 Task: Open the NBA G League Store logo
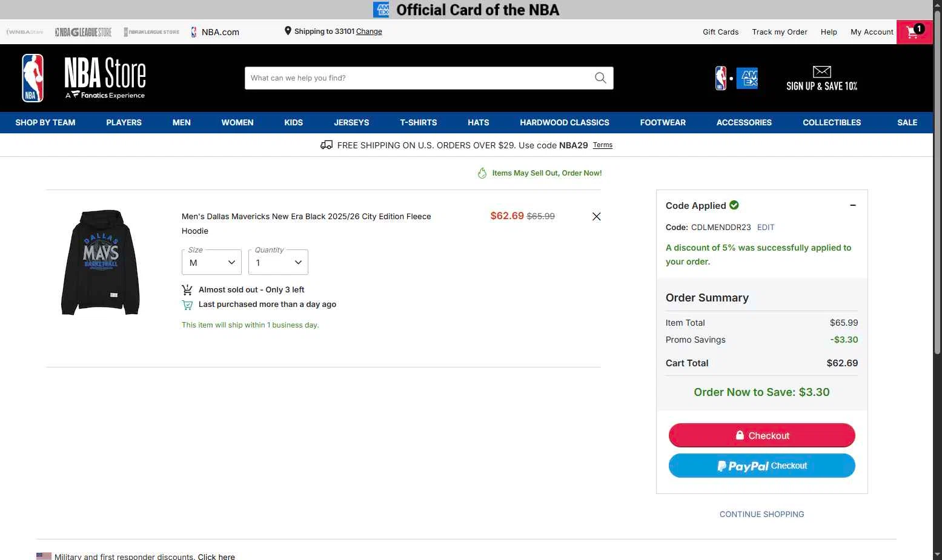coord(83,32)
